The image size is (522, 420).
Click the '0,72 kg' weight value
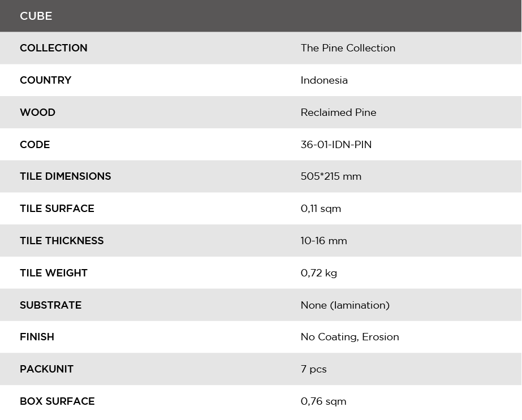pyautogui.click(x=318, y=273)
